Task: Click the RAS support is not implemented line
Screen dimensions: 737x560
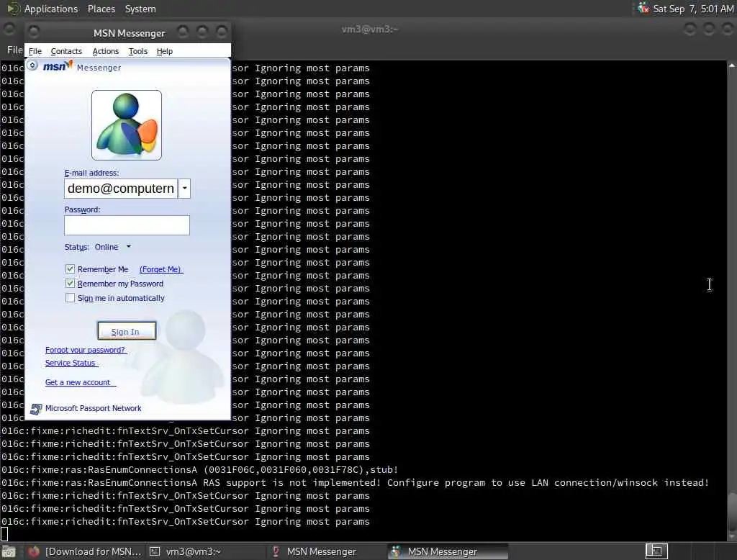Action: point(355,483)
